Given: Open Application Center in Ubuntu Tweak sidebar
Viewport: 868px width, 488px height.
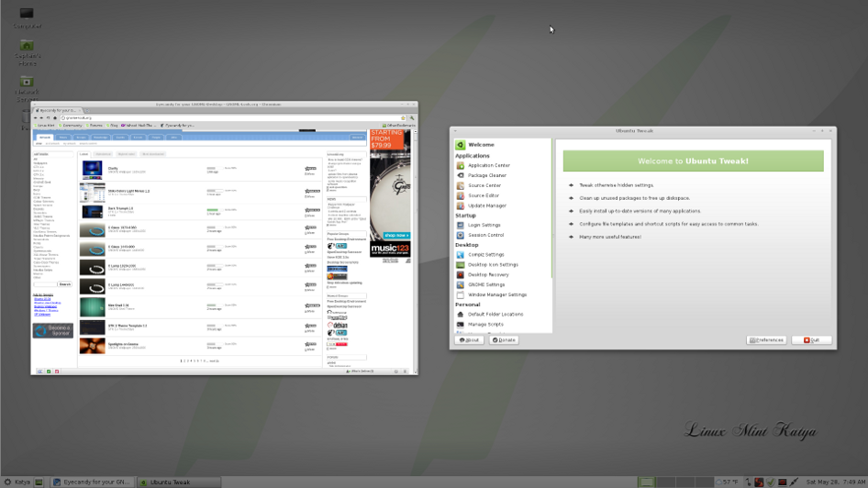Looking at the screenshot, I should click(488, 165).
